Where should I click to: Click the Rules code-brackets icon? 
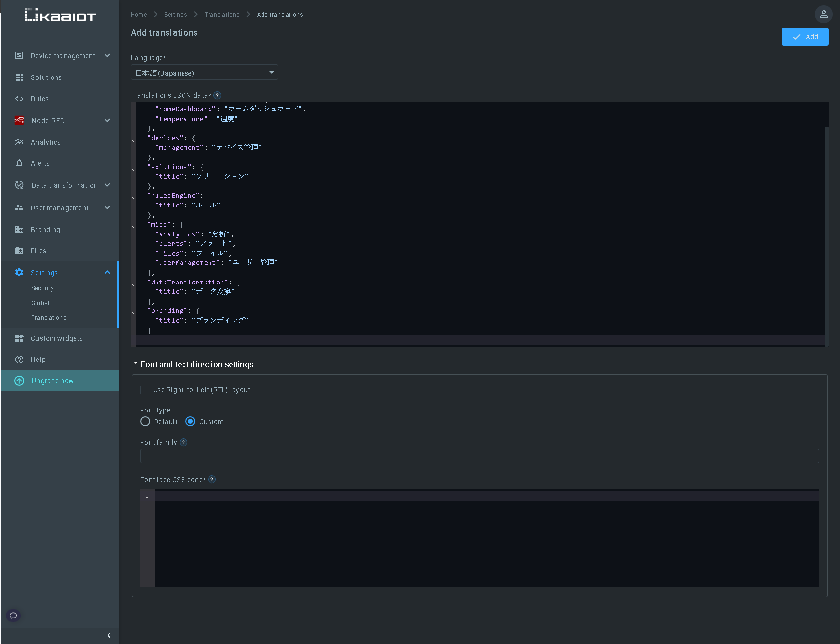click(x=19, y=99)
